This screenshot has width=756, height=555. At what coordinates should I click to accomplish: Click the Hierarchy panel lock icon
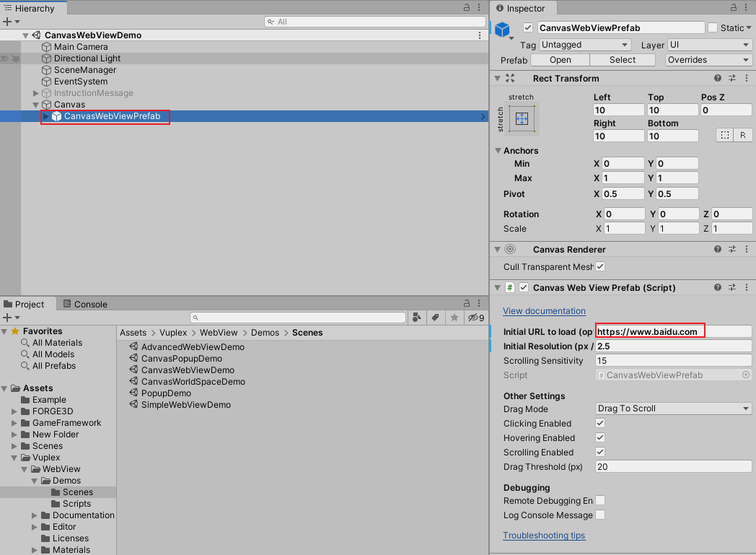coord(466,7)
